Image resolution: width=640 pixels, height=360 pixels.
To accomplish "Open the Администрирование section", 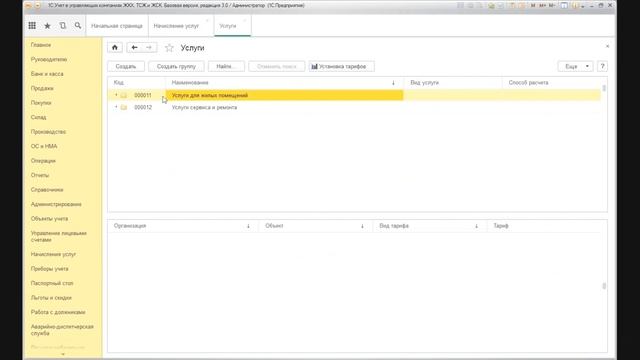I will click(x=56, y=204).
